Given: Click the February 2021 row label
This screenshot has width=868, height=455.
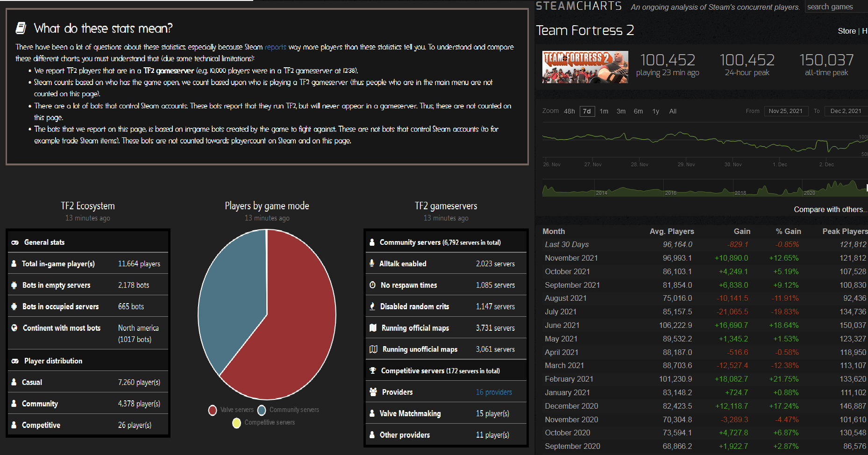Looking at the screenshot, I should pyautogui.click(x=569, y=379).
